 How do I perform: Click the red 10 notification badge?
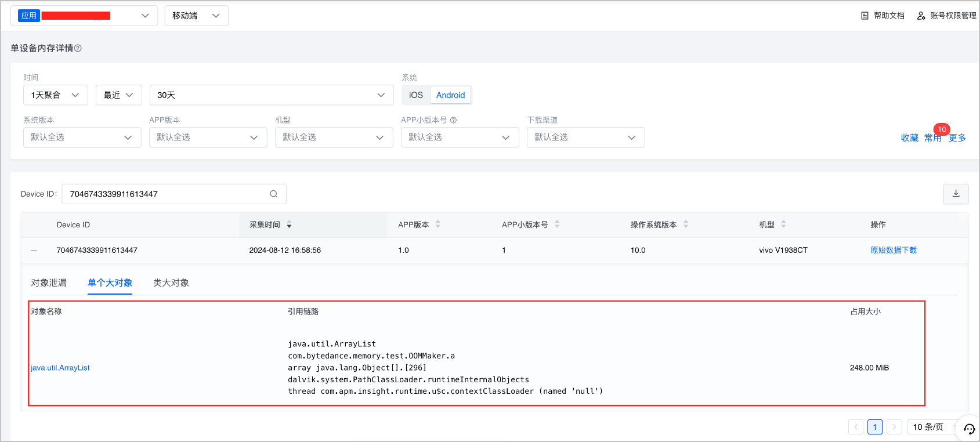(x=942, y=129)
